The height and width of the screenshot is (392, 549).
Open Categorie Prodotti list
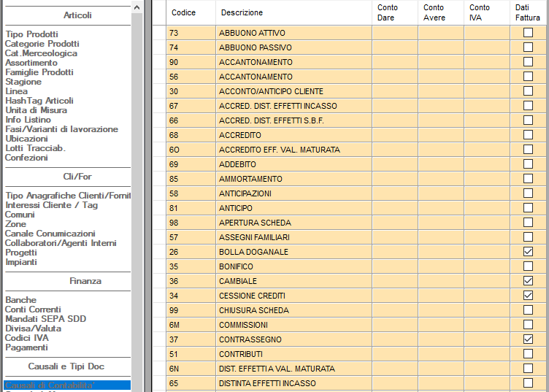[42, 44]
